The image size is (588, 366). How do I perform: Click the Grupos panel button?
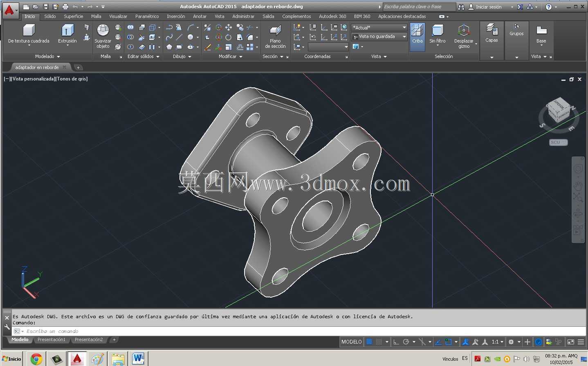pyautogui.click(x=516, y=29)
